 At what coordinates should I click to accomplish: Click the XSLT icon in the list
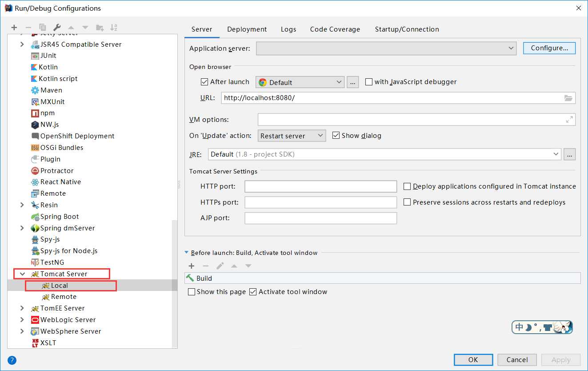pyautogui.click(x=35, y=343)
